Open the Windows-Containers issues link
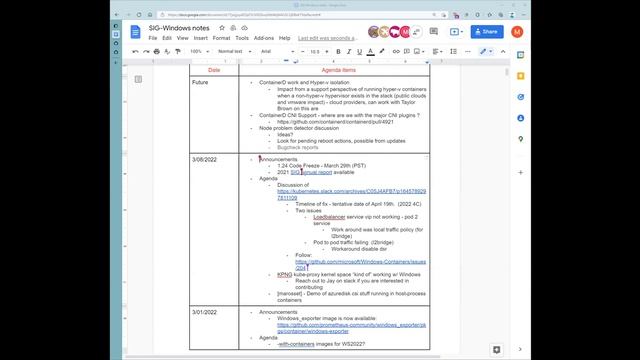The height and width of the screenshot is (360, 640). 360,265
